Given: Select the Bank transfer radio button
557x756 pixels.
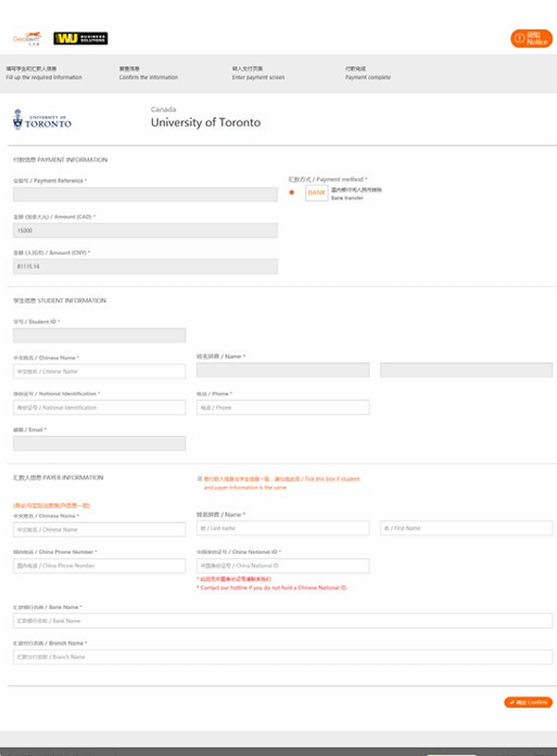Looking at the screenshot, I should [x=292, y=193].
